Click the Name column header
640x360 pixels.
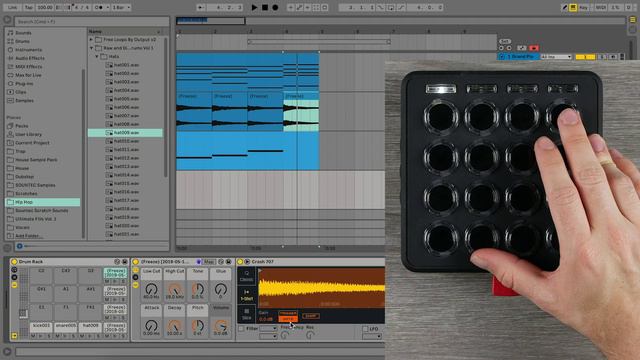pyautogui.click(x=124, y=31)
